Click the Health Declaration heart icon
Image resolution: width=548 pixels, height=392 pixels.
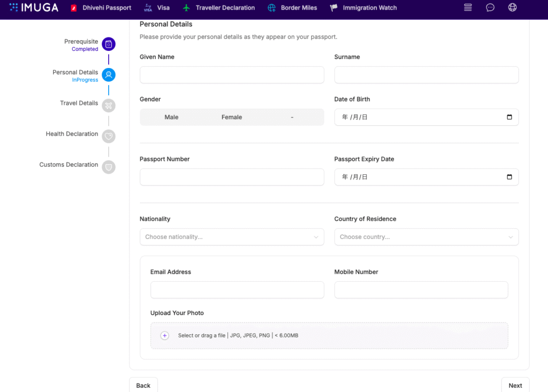[x=109, y=136]
